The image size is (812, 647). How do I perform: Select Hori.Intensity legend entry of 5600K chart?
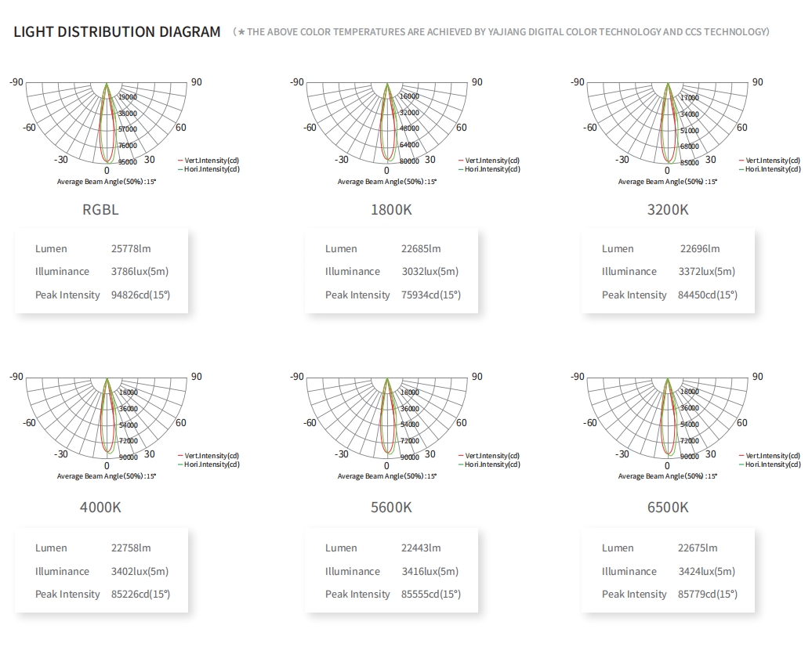(x=492, y=464)
